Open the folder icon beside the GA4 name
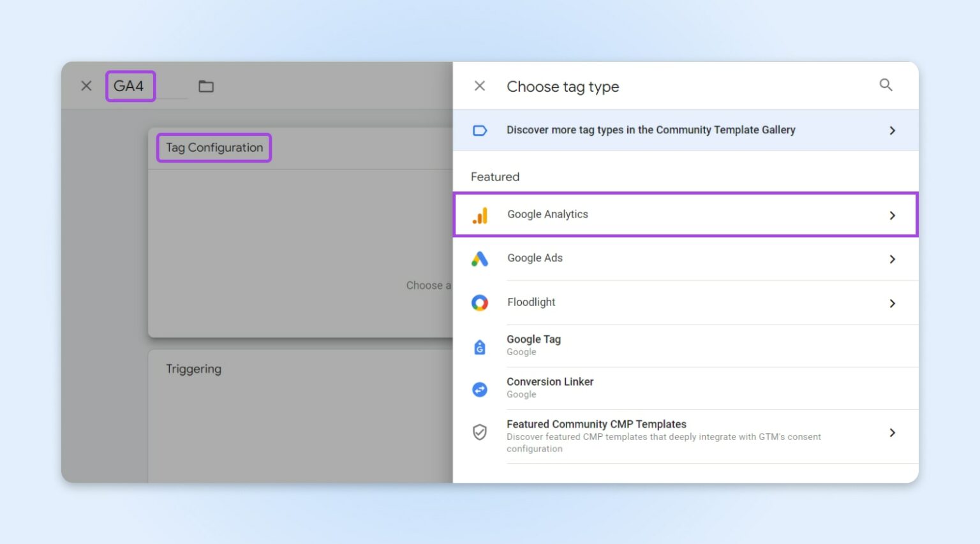Image resolution: width=980 pixels, height=544 pixels. (x=205, y=85)
